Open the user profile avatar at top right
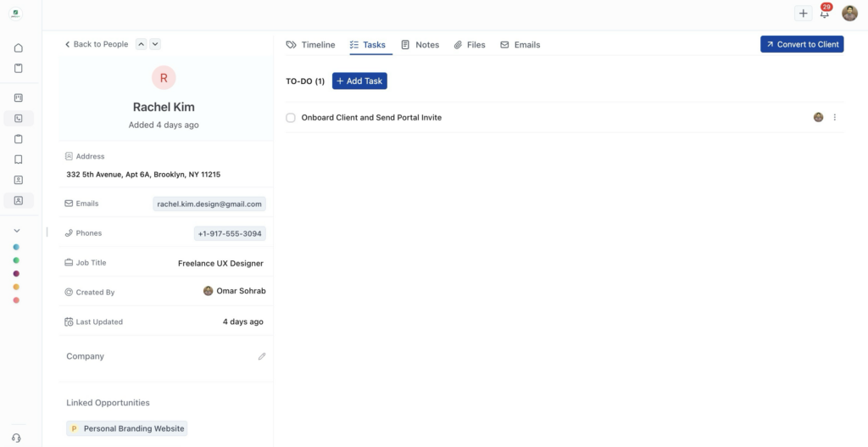Viewport: 868px width, 447px height. [849, 14]
